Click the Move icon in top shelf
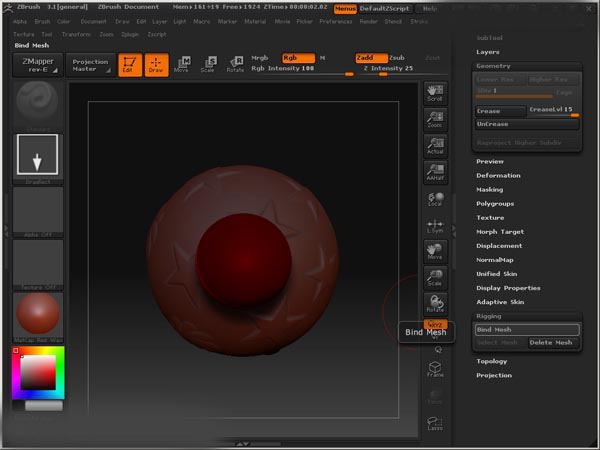The width and height of the screenshot is (600, 450). (x=181, y=65)
